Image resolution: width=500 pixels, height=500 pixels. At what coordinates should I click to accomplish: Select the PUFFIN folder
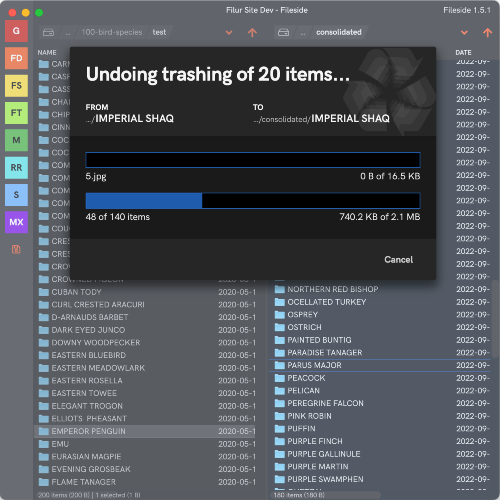[x=380, y=429]
